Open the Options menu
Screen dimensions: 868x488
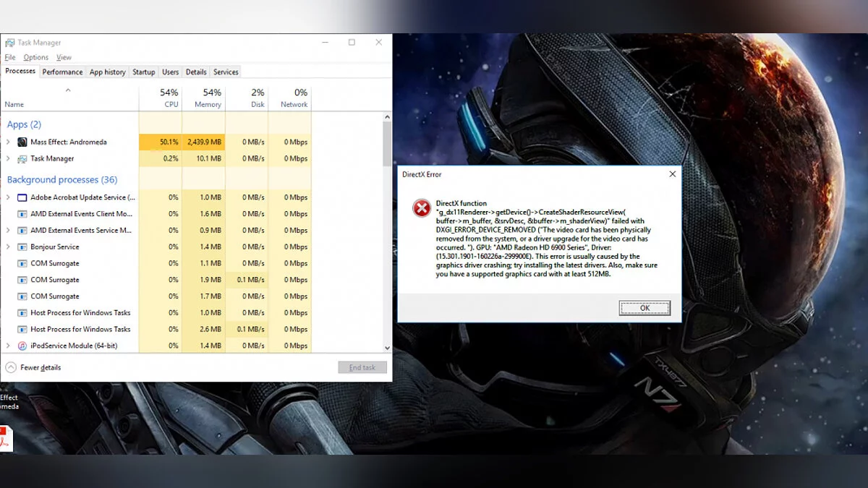tap(35, 58)
